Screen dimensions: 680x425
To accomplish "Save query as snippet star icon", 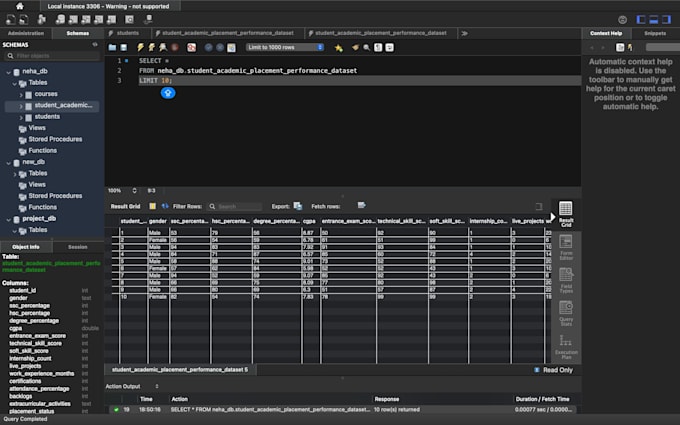I will tap(339, 48).
